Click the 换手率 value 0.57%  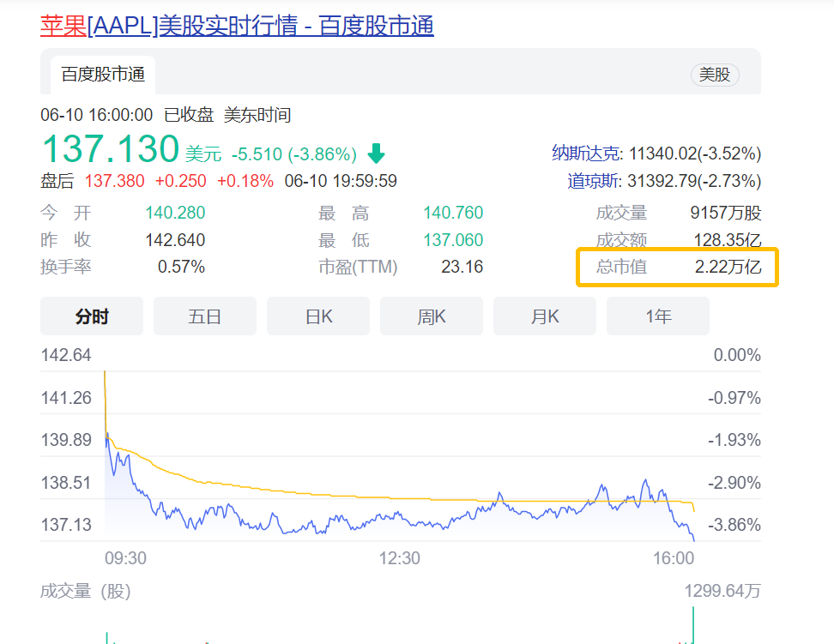(x=181, y=267)
